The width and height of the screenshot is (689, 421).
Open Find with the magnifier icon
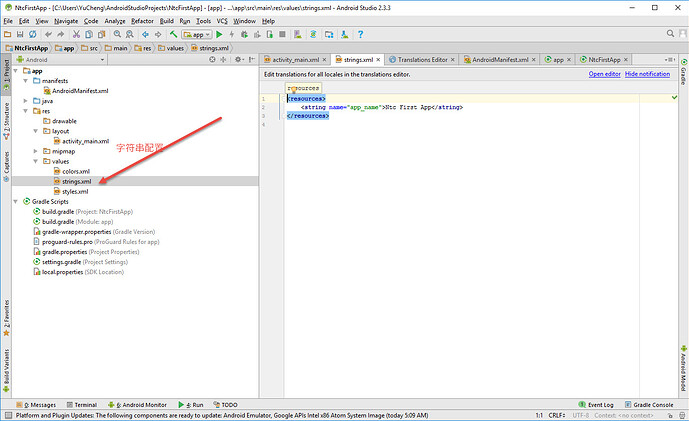pos(117,34)
